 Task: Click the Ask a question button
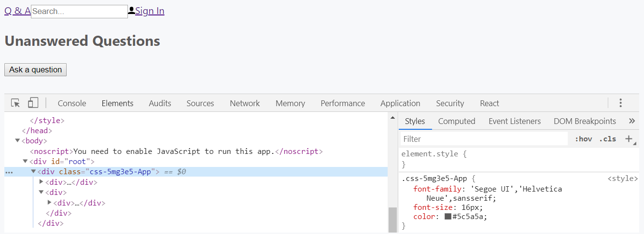(x=36, y=70)
